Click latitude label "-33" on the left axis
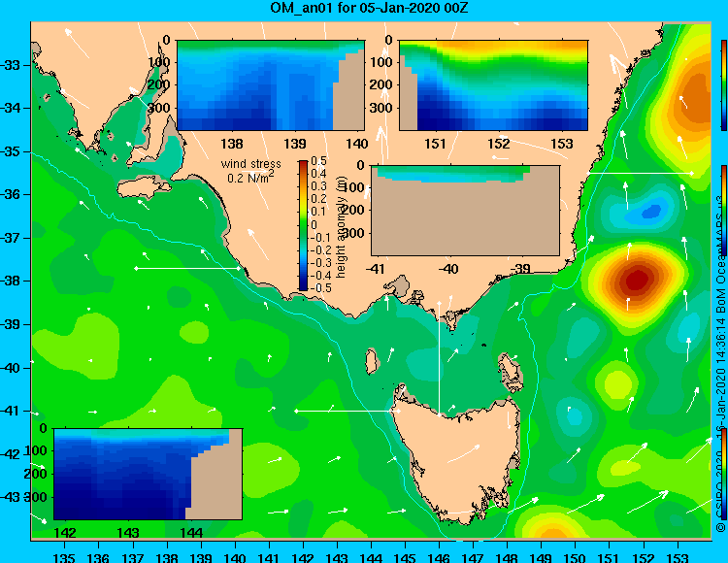 [x=10, y=65]
